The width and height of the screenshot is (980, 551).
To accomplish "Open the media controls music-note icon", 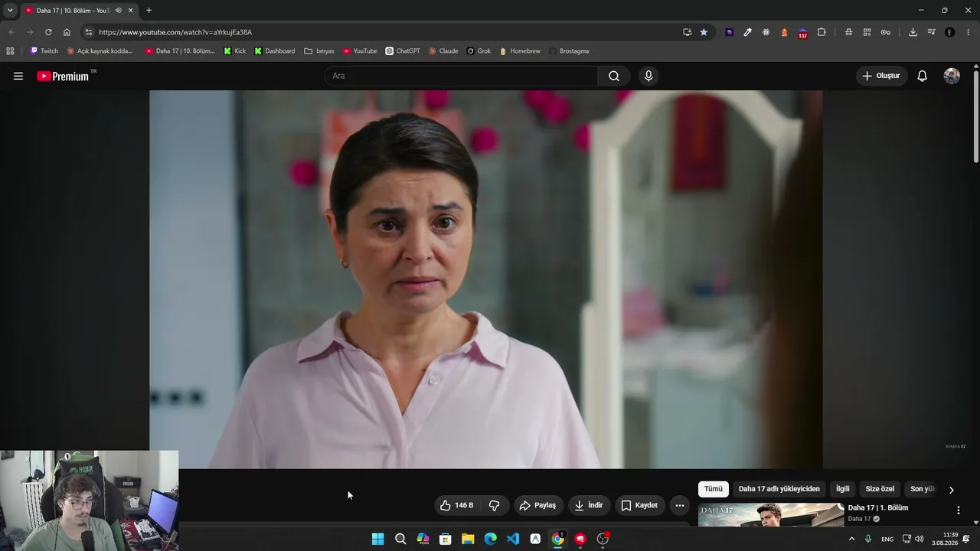I will [x=931, y=32].
